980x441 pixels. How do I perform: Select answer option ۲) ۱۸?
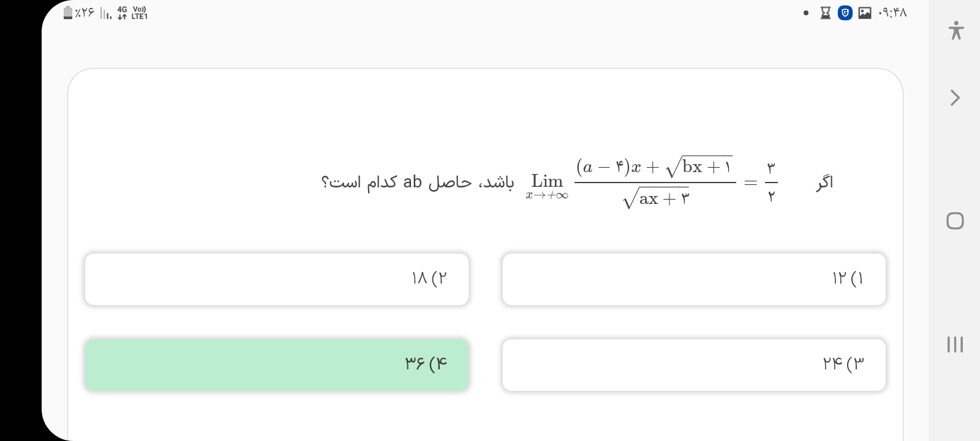[x=277, y=279]
